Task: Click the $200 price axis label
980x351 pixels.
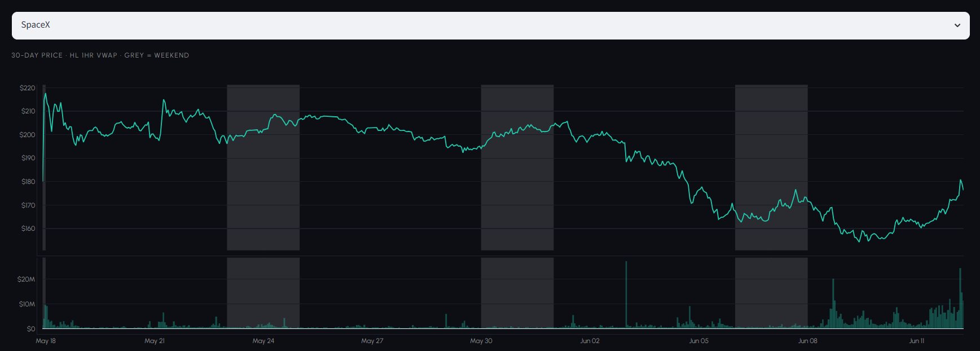Action: coord(27,135)
